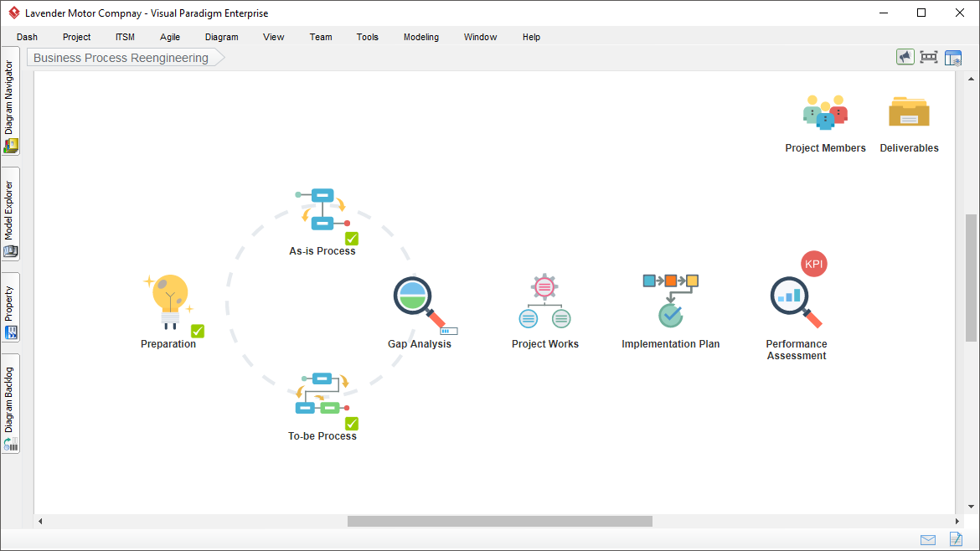
Task: Click the Gap Analysis label
Action: [x=420, y=343]
